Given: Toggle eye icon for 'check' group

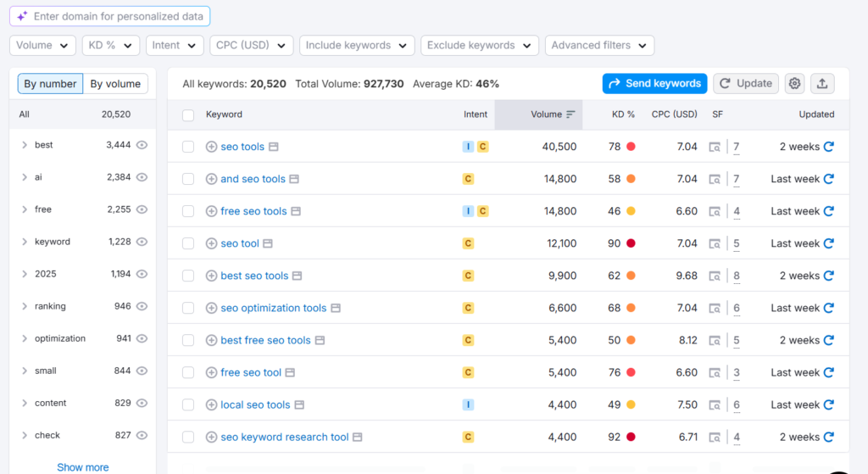Looking at the screenshot, I should (x=142, y=435).
